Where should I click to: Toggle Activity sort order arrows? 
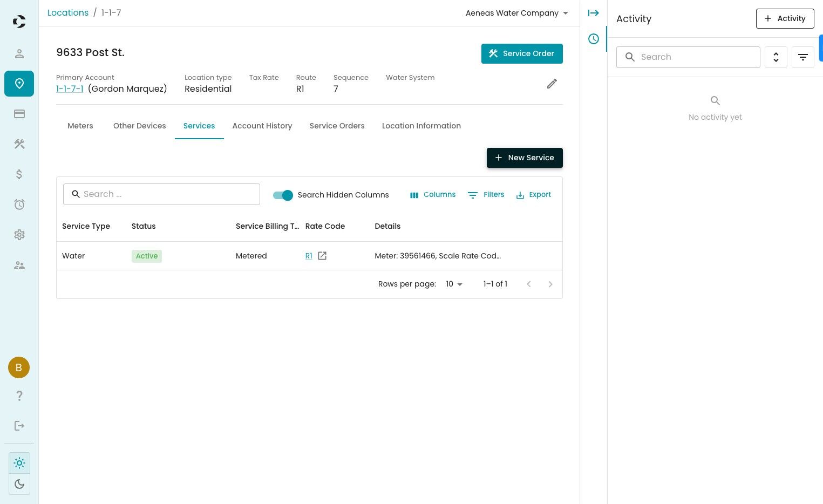coord(776,57)
